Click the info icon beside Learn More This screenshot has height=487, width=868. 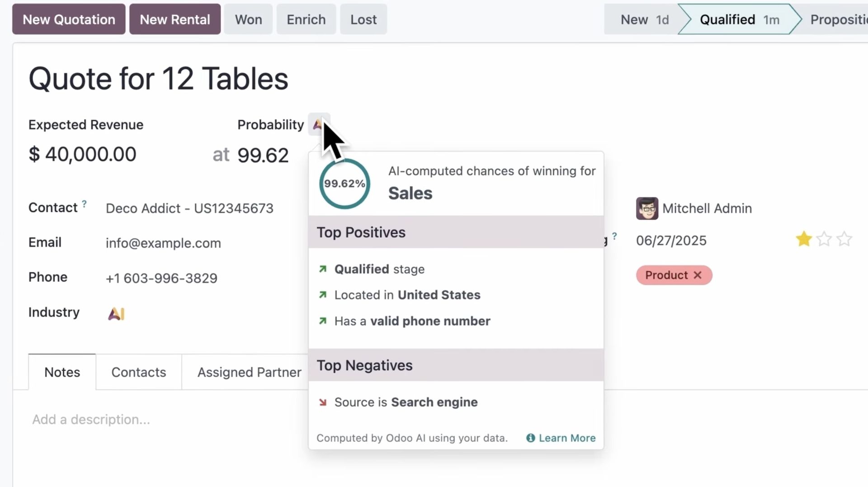point(530,438)
